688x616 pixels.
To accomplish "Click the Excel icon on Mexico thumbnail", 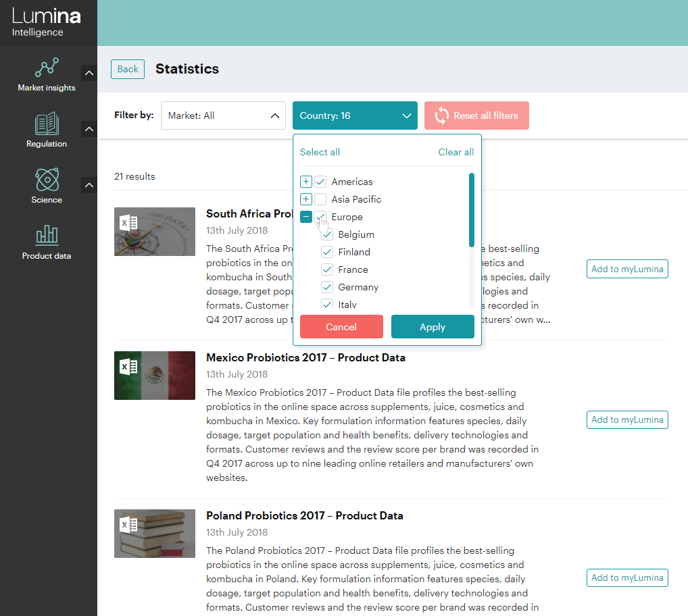I will (129, 367).
